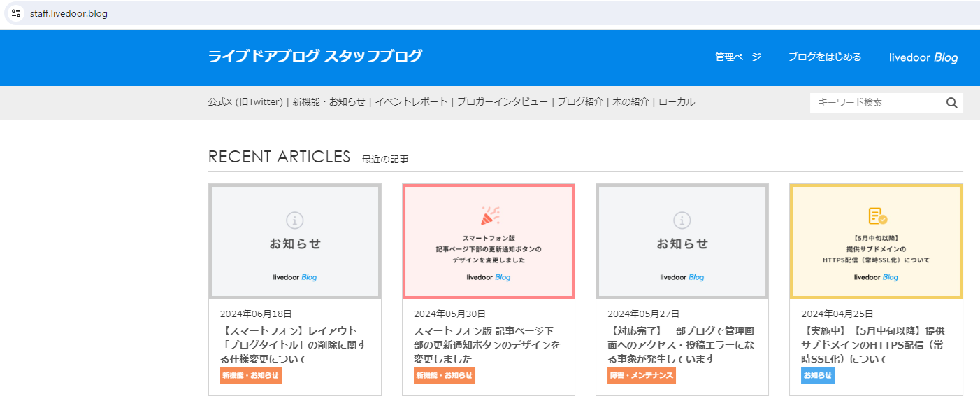Open the 本の紹介 category
This screenshot has width=980, height=401.
click(631, 102)
